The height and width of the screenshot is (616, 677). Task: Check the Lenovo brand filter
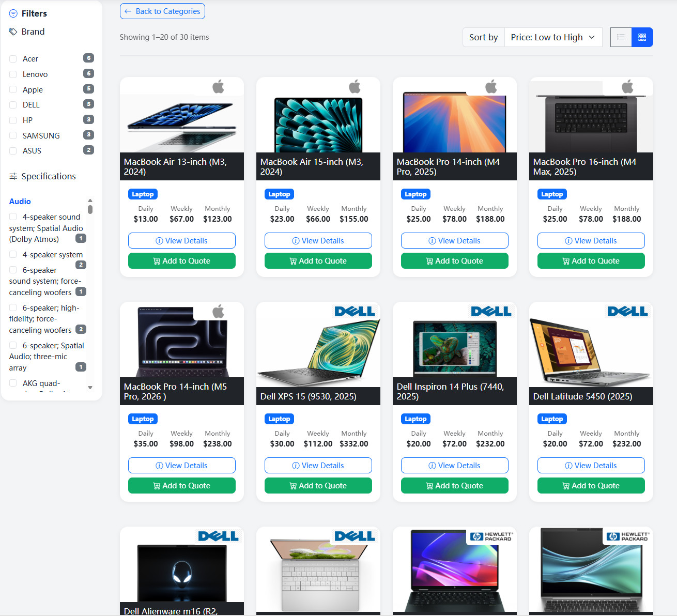[13, 74]
